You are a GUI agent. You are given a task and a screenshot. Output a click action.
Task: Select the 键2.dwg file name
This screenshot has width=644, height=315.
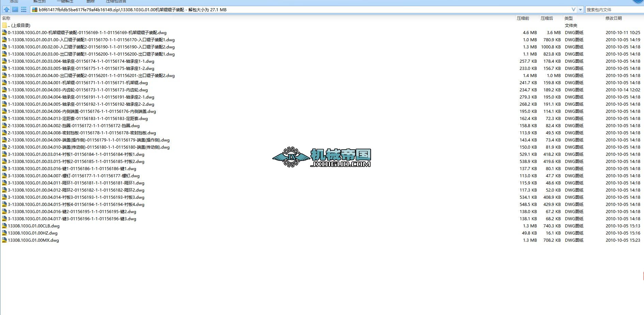tap(72, 212)
